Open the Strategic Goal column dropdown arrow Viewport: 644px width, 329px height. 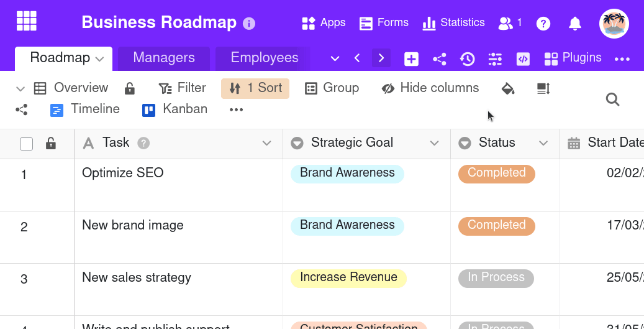pos(434,143)
